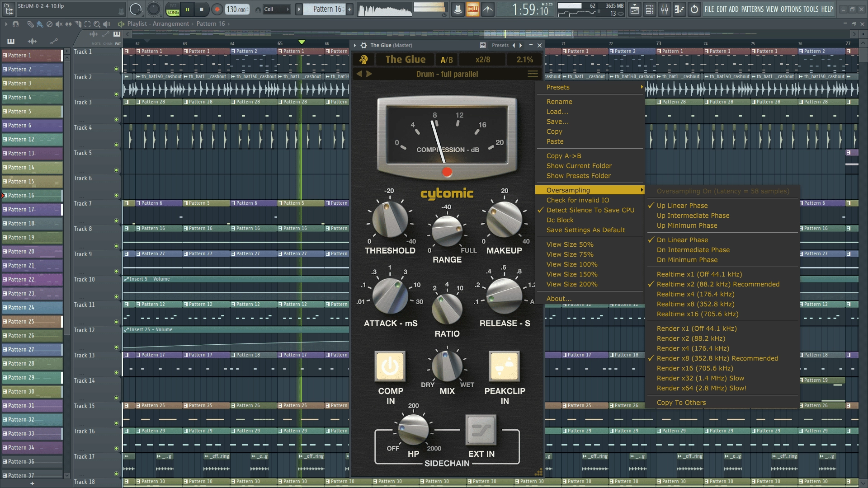Open the TOOLS menu
Screen dimensions: 868x488
point(811,9)
